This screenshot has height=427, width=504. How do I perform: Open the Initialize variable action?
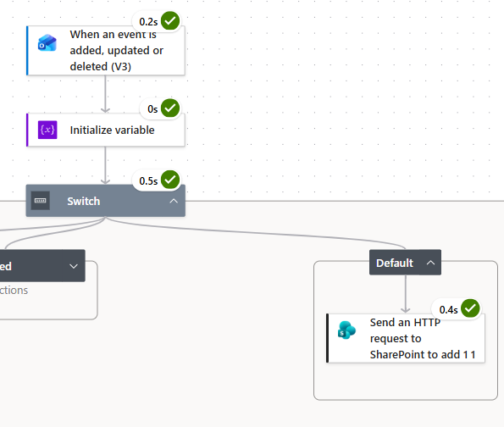click(x=106, y=130)
